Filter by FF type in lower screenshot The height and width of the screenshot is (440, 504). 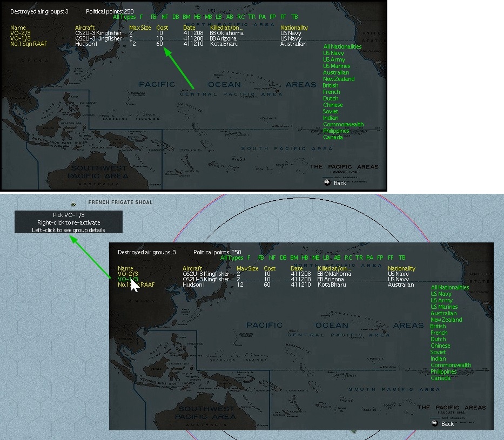tap(391, 258)
